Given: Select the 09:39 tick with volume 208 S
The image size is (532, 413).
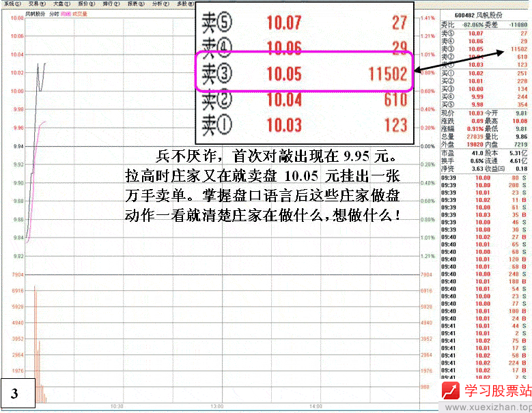Looking at the screenshot, I should [484, 185].
